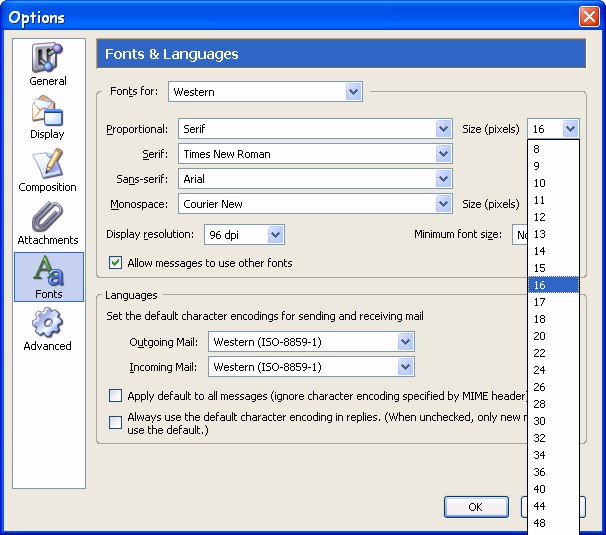Viewport: 606px width, 535px height.
Task: Select 34 in the size list
Action: pyautogui.click(x=553, y=455)
